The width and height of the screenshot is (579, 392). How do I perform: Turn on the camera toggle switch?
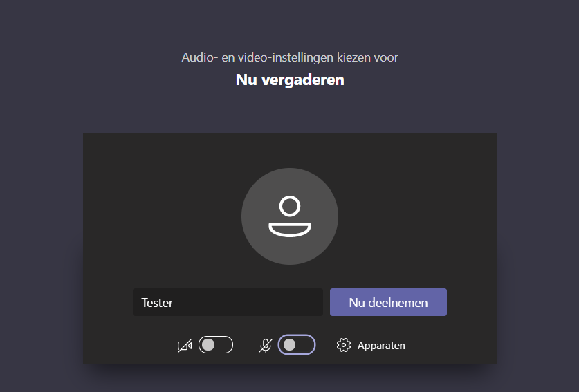[216, 345]
